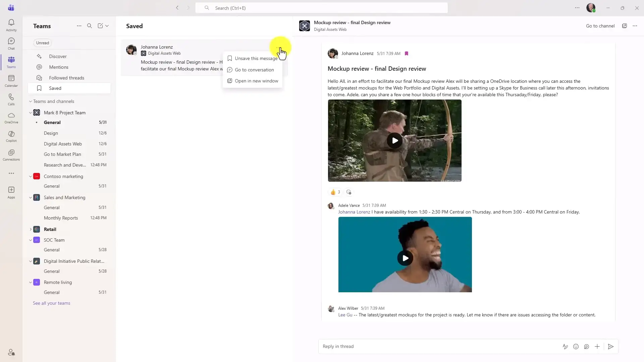The width and height of the screenshot is (644, 362).
Task: Add a reaction with the emoji-plus icon
Action: (x=349, y=192)
